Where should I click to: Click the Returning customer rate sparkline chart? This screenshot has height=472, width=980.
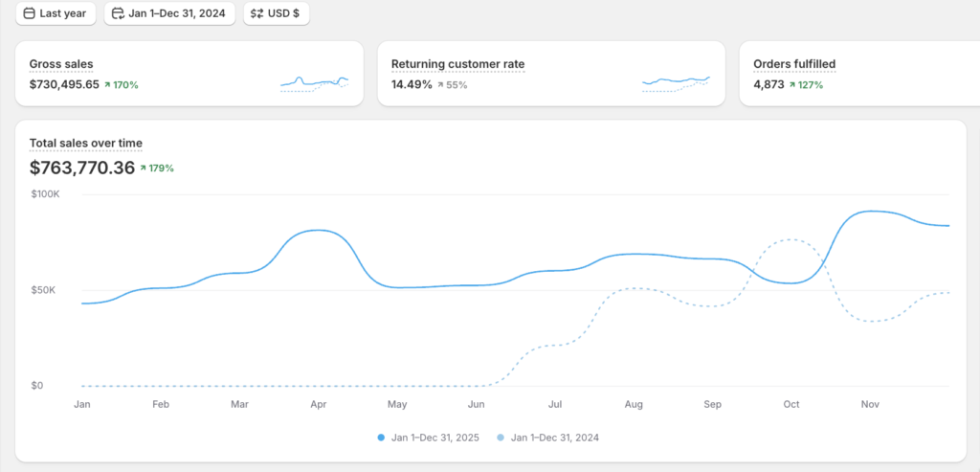676,83
